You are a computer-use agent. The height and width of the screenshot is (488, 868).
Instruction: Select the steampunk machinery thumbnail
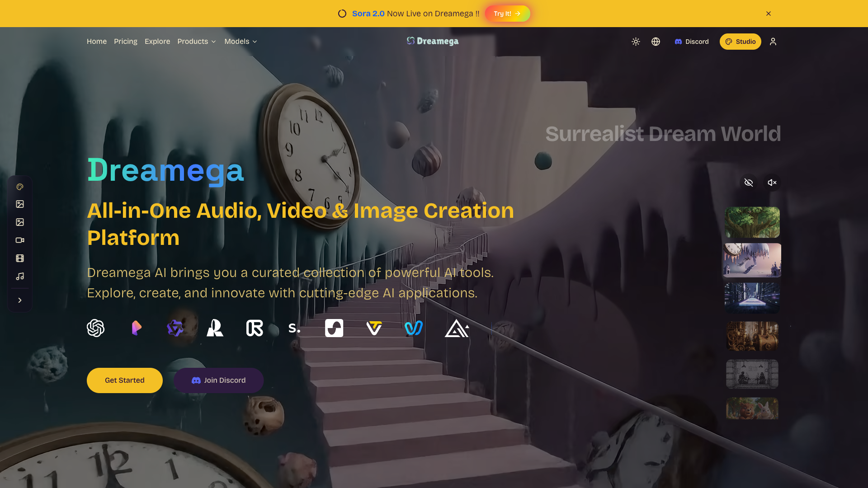pyautogui.click(x=752, y=336)
